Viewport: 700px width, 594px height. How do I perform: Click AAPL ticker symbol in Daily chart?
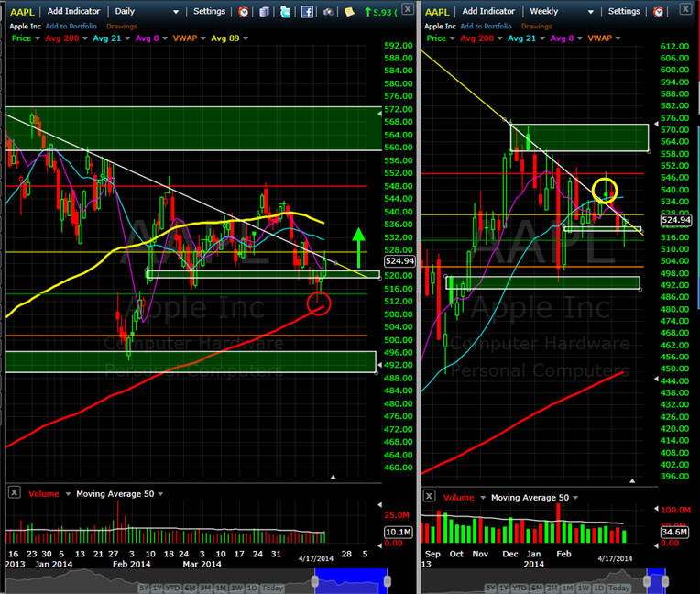click(22, 12)
